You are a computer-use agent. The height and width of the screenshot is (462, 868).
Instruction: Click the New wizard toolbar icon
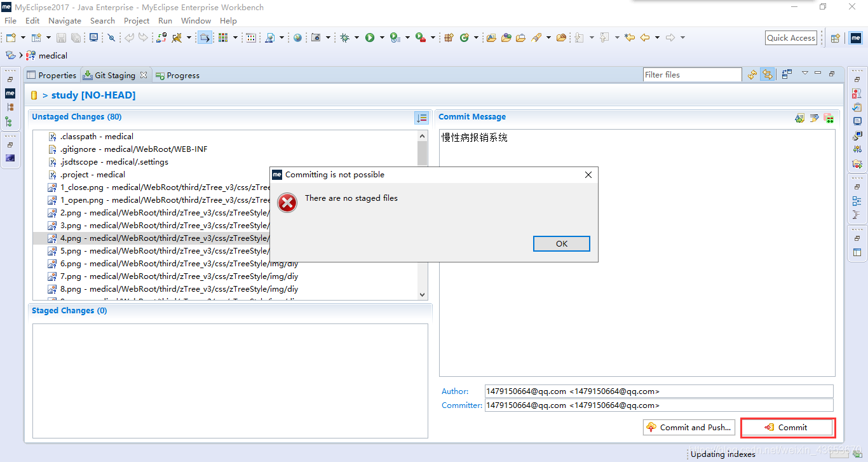[x=11, y=38]
